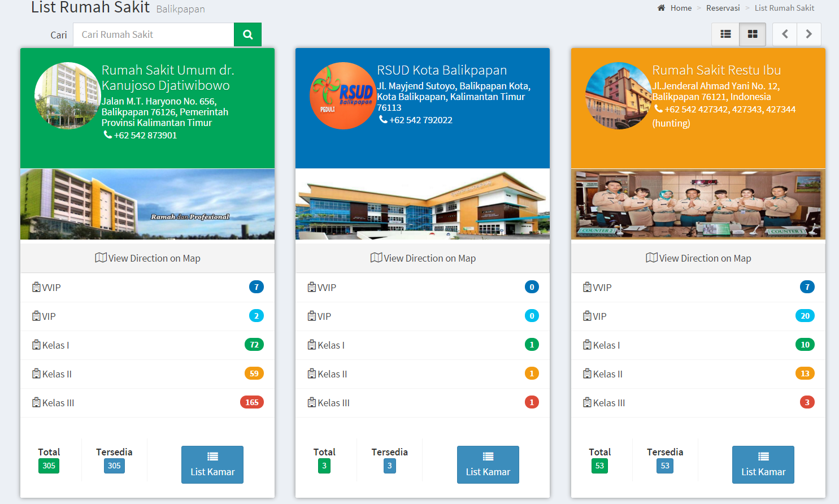
Task: Switch to list view layout icon
Action: tap(725, 34)
